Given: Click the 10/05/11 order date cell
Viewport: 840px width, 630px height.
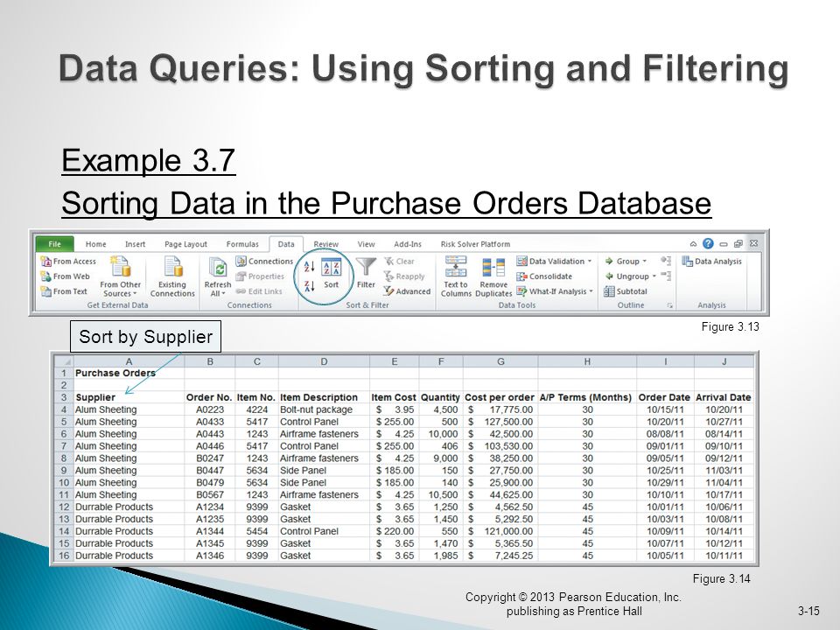Looking at the screenshot, I should pyautogui.click(x=665, y=556).
